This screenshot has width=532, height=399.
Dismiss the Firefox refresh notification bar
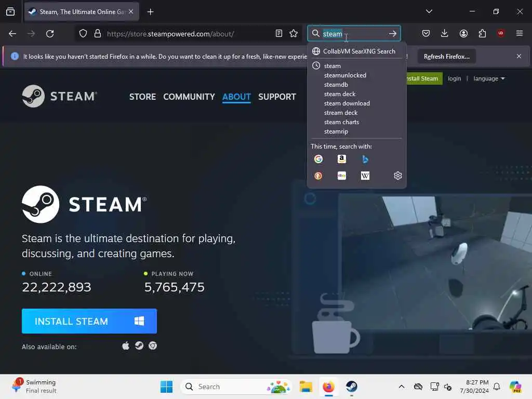(x=519, y=56)
